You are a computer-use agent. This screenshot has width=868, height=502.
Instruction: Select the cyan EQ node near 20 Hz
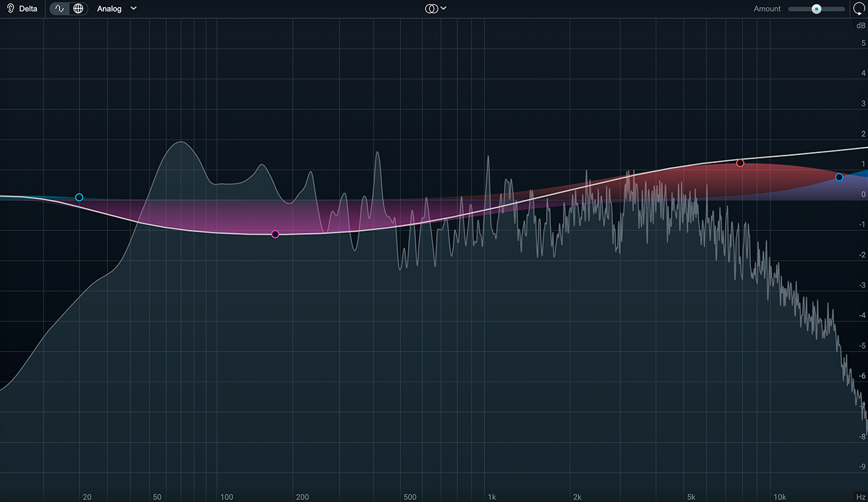(x=79, y=197)
